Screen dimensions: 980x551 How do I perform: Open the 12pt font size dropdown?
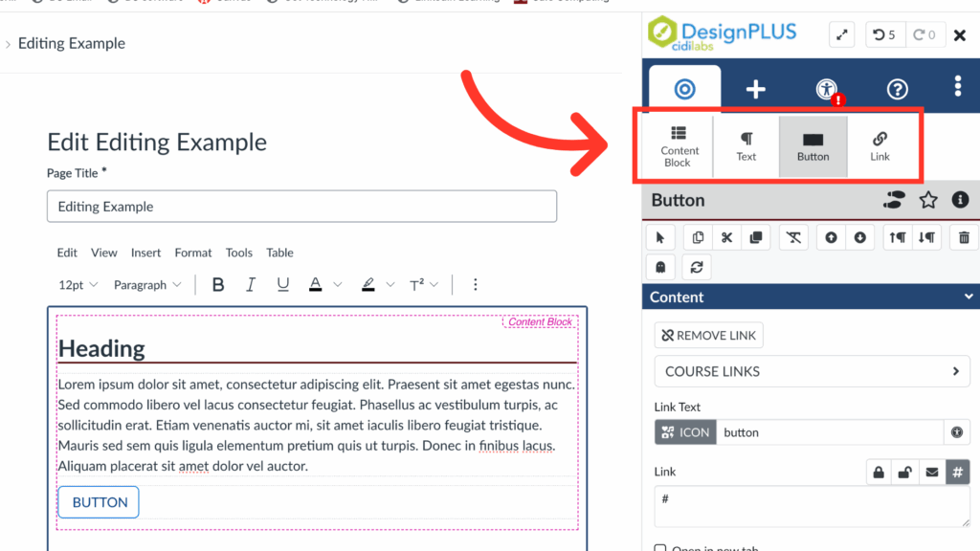[77, 284]
